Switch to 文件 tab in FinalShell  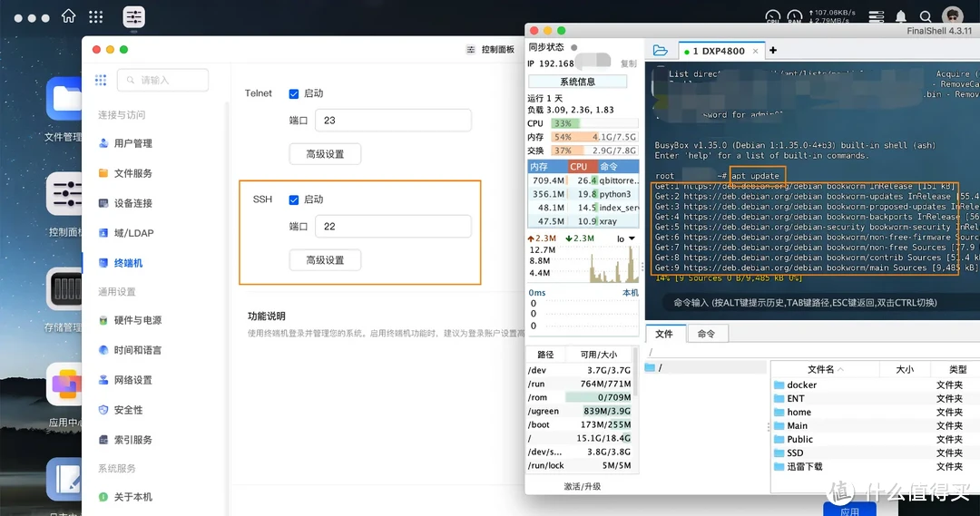[x=664, y=334]
